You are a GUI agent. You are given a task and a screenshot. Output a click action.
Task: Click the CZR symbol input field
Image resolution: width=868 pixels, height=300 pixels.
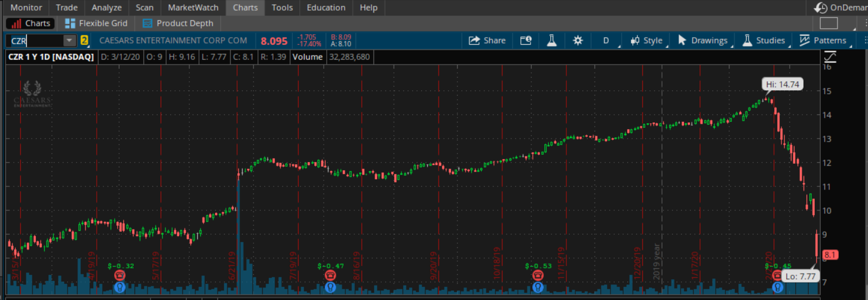click(35, 41)
